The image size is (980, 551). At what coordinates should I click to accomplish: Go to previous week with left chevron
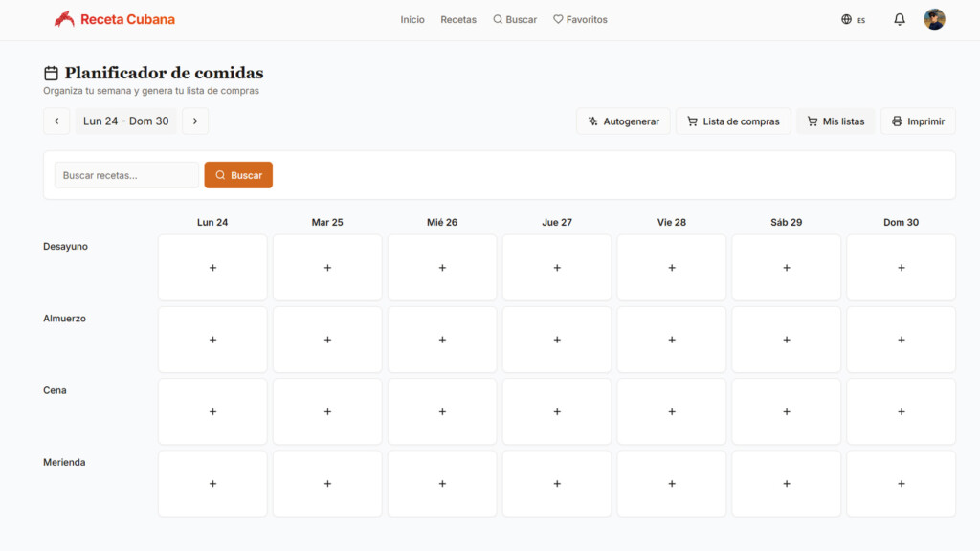(x=56, y=121)
